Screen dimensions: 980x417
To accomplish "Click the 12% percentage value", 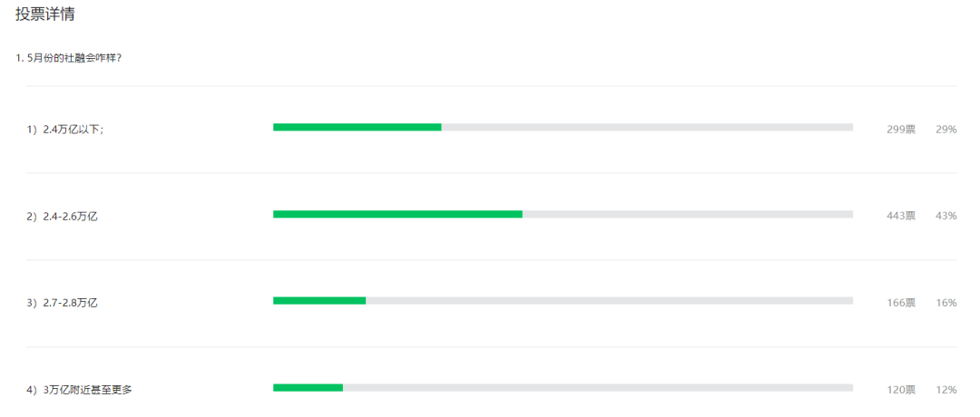I will [x=946, y=390].
